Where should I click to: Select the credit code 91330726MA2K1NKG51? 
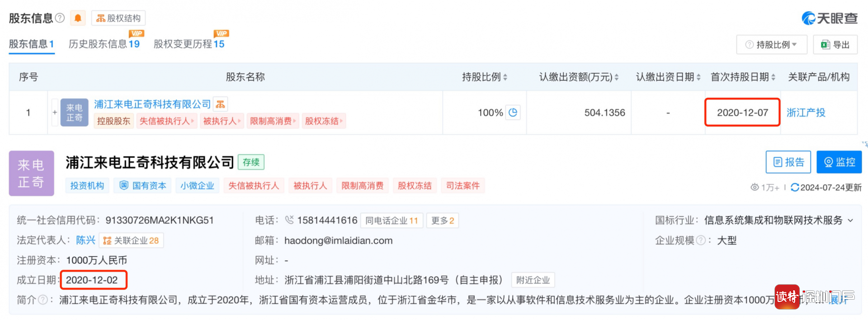pos(160,220)
